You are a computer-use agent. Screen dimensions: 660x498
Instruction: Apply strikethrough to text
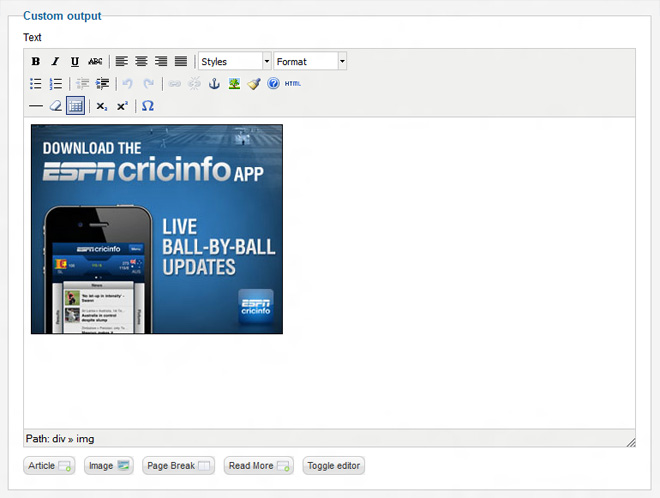(x=95, y=62)
